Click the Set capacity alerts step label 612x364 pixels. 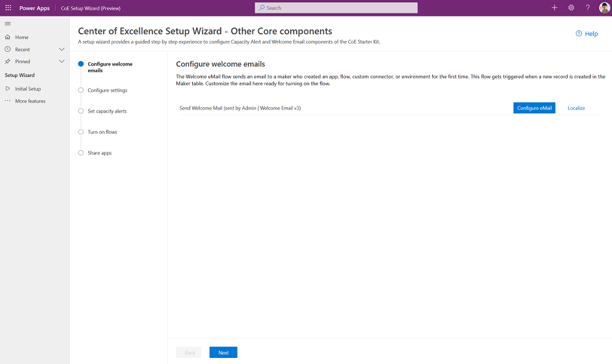(107, 111)
